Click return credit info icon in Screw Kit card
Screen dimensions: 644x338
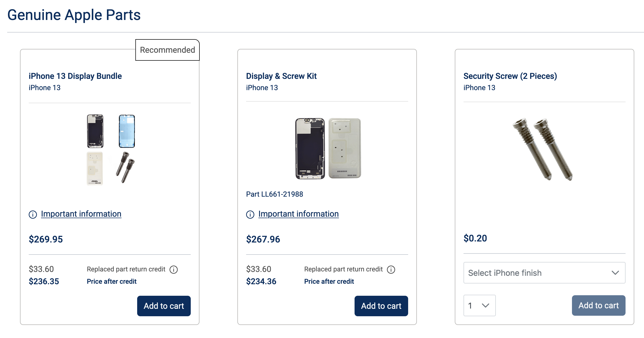point(391,269)
